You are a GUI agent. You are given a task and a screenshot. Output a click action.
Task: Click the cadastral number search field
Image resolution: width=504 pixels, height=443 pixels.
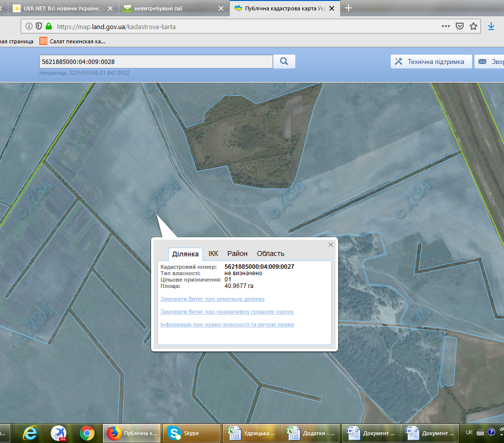156,62
